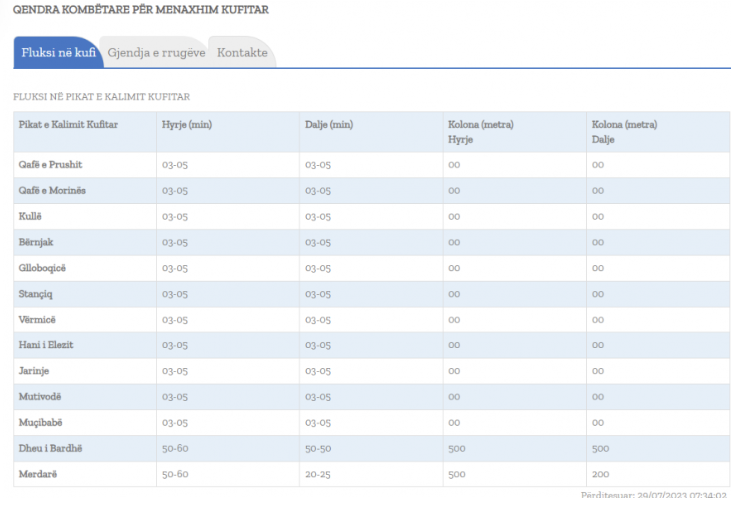Select the Dheu i Bardhë row name

50,448
